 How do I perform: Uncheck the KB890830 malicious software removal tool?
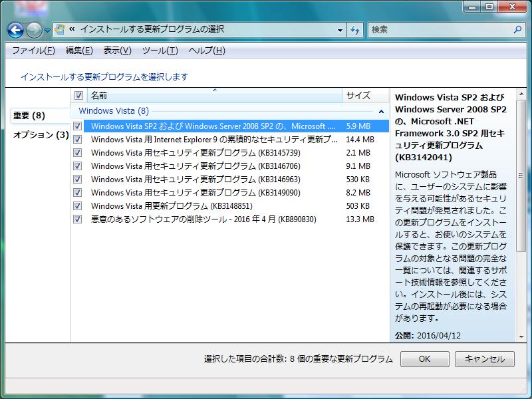point(78,219)
